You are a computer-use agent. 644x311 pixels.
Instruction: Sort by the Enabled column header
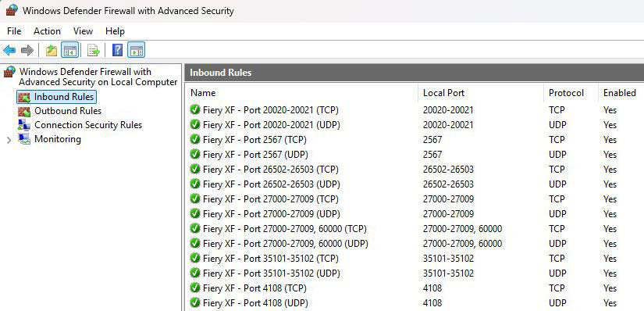click(619, 93)
